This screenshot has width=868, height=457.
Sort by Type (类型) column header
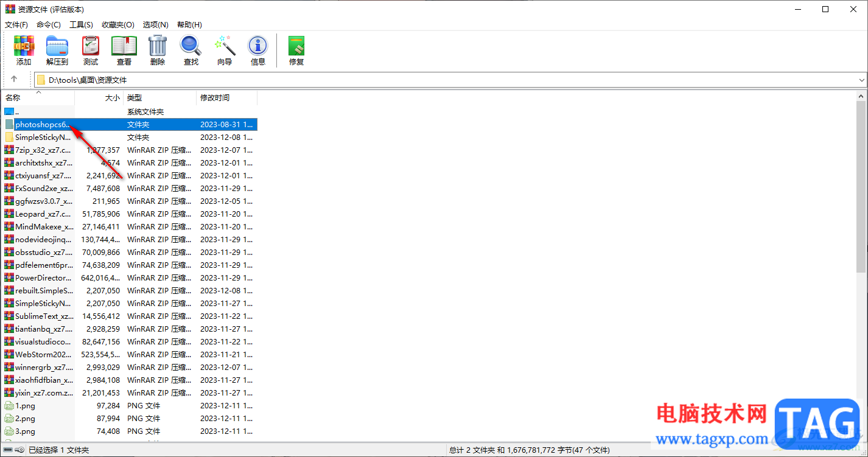click(x=160, y=97)
